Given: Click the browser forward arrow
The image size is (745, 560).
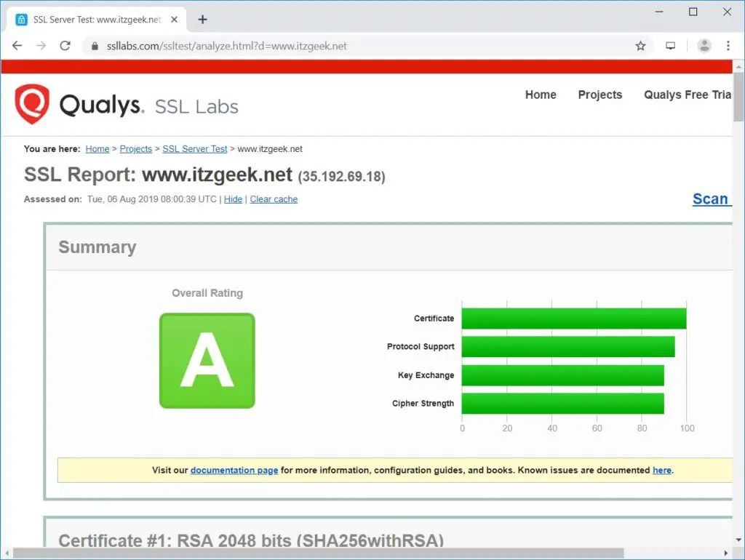Looking at the screenshot, I should (x=41, y=46).
